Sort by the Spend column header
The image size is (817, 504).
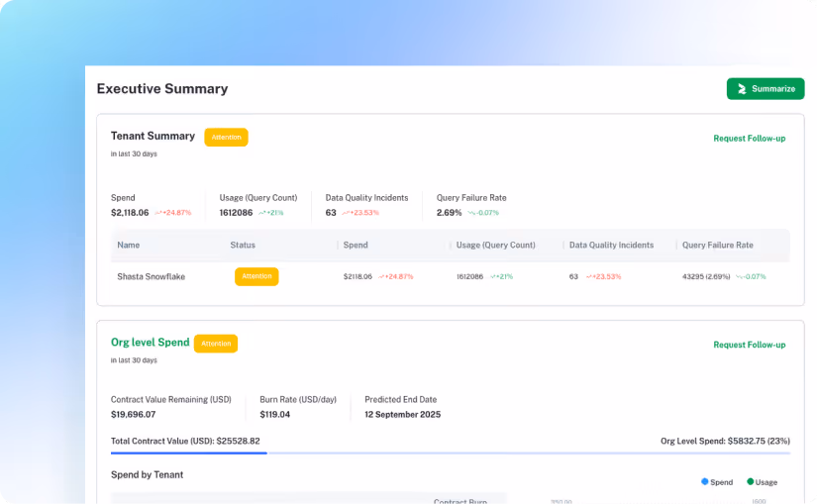[x=356, y=245]
